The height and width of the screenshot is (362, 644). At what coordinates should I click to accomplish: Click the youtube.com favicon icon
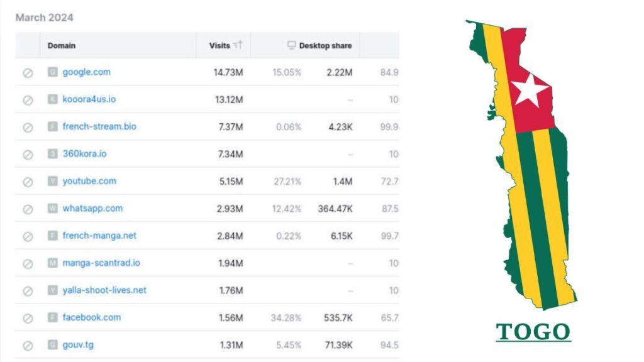53,180
